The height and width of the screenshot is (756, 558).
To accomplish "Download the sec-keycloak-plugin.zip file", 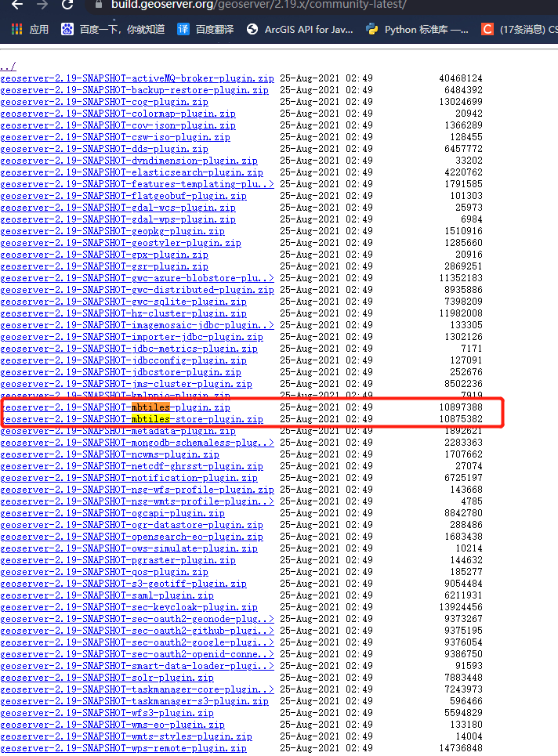I will point(129,607).
